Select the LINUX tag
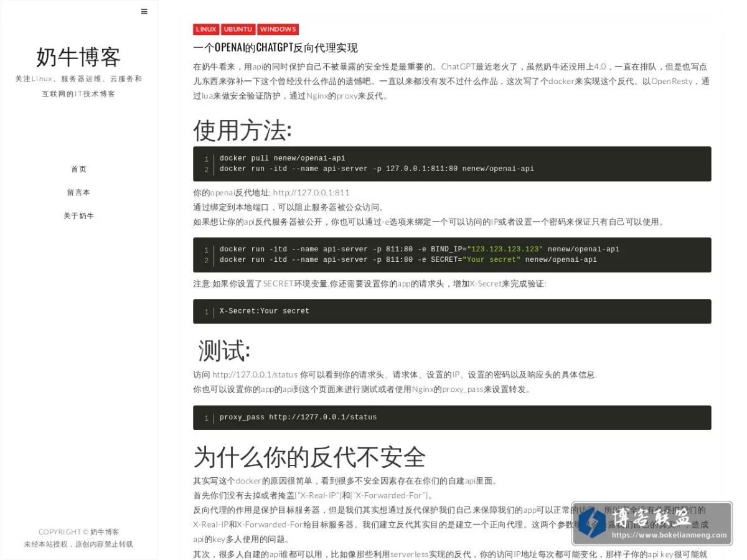The width and height of the screenshot is (747, 560). click(x=206, y=29)
